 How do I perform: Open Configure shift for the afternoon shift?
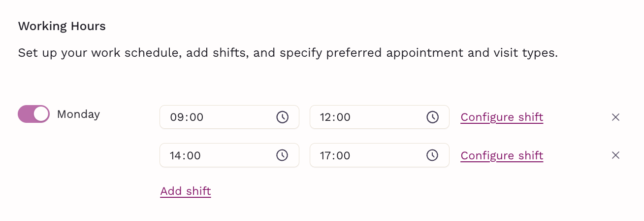coord(502,156)
